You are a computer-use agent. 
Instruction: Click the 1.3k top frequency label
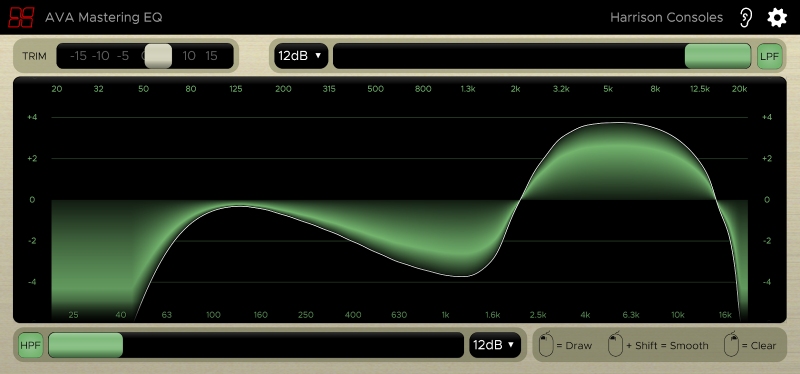point(468,89)
